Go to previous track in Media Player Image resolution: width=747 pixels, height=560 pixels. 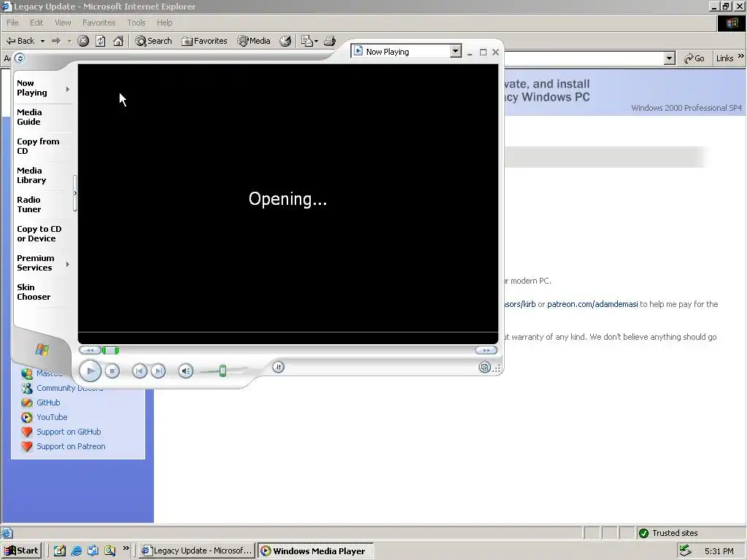139,371
